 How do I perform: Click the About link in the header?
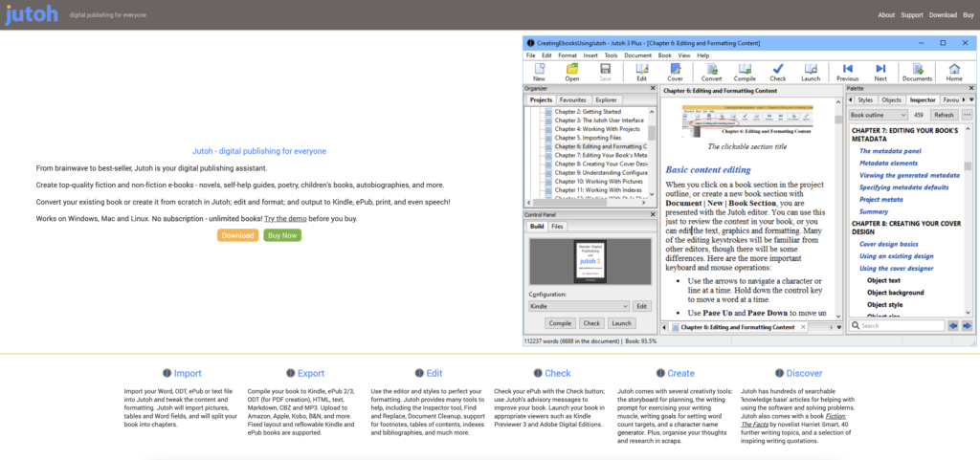tap(886, 15)
